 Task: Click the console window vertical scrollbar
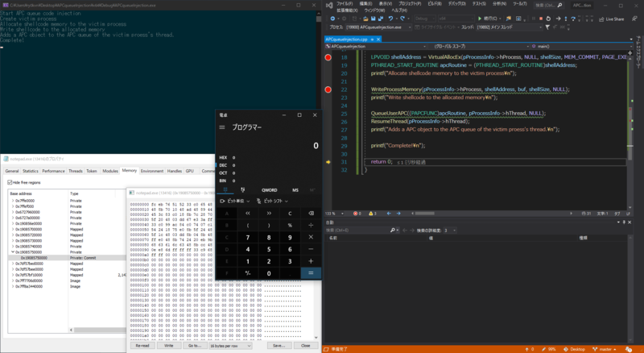pos(319,81)
